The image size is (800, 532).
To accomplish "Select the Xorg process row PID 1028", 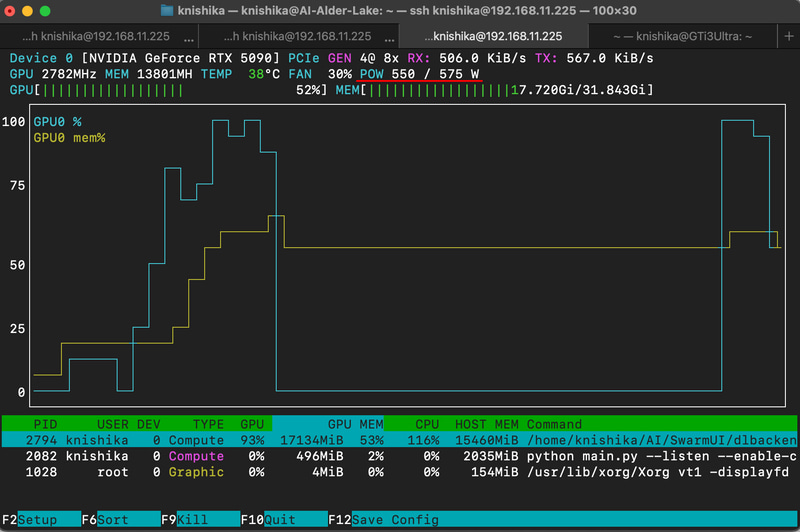I will 399,472.
